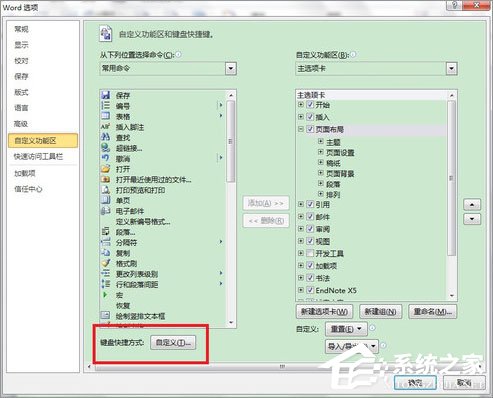Open the 保存 category in left sidebar

pyautogui.click(x=21, y=76)
